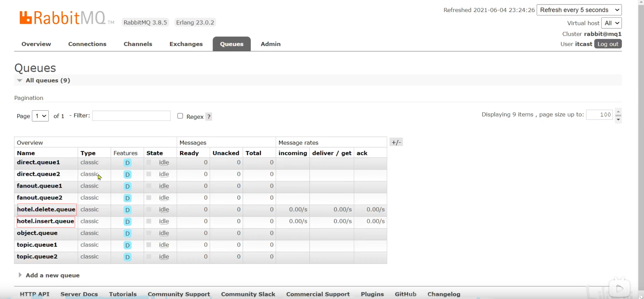Expand the Add a new queue section

click(52, 275)
